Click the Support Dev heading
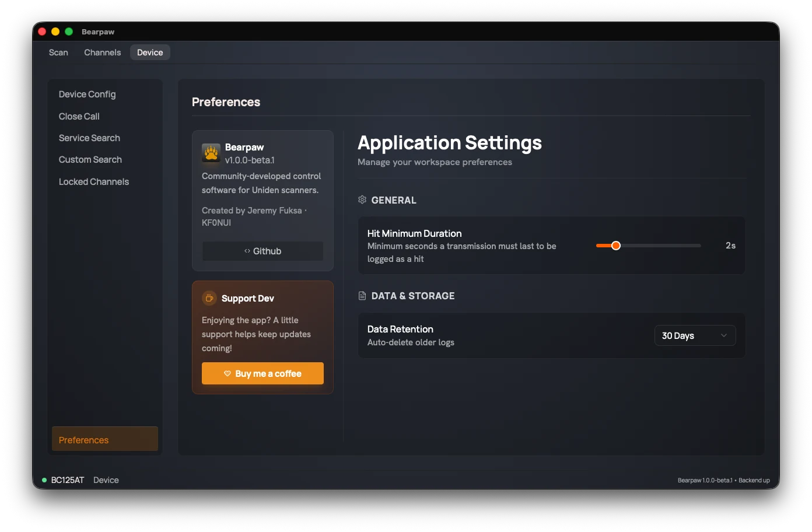Viewport: 812px width, 532px height. click(248, 298)
